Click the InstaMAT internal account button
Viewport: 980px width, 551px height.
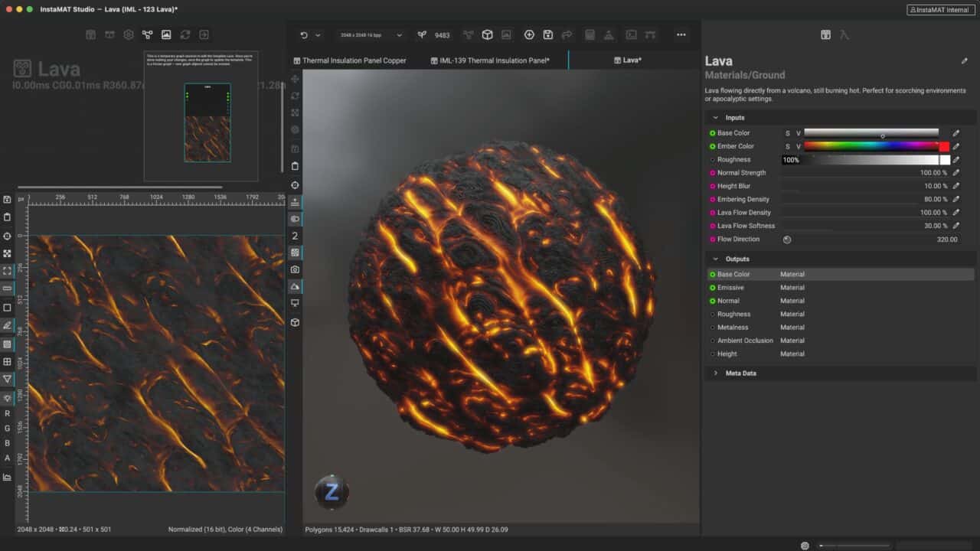(x=940, y=10)
